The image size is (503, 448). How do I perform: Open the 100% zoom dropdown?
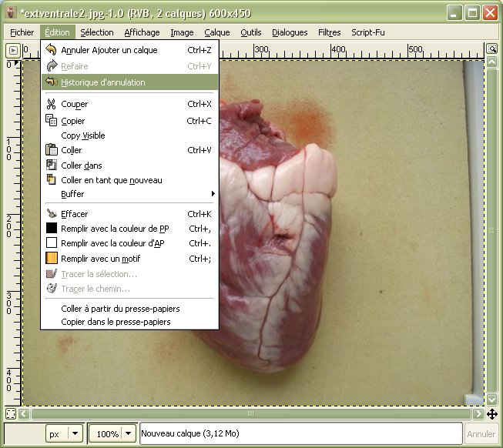coord(128,434)
